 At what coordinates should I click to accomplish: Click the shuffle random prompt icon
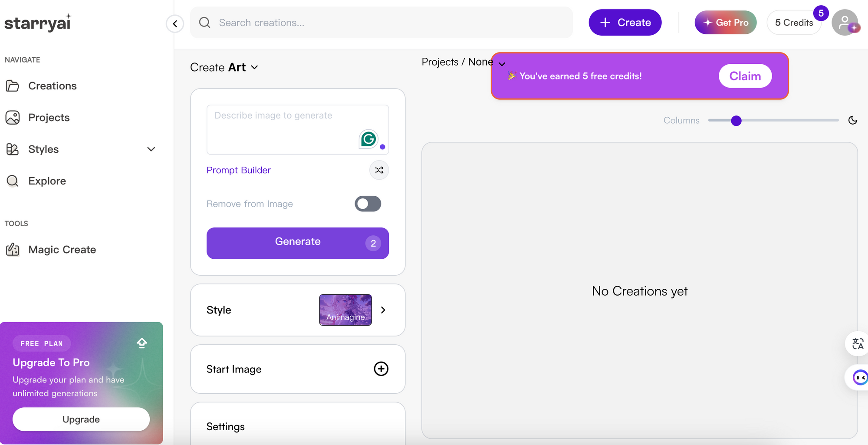pos(379,170)
